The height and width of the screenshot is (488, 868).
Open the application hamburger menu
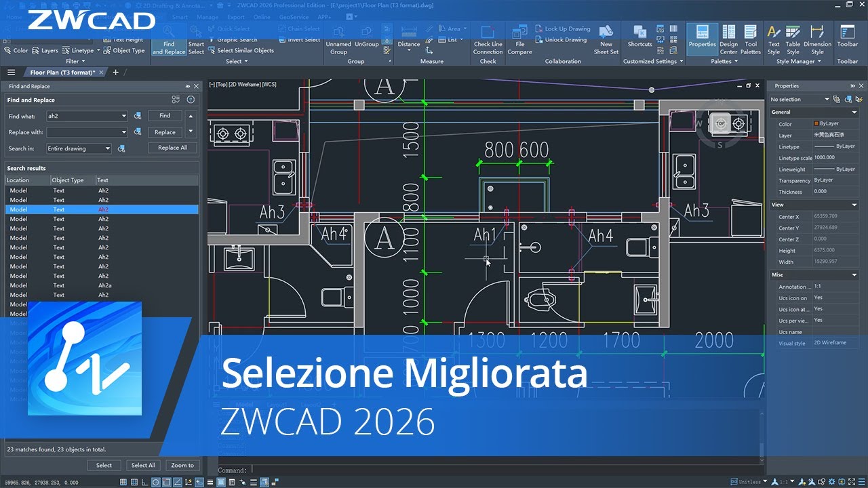pyautogui.click(x=11, y=72)
